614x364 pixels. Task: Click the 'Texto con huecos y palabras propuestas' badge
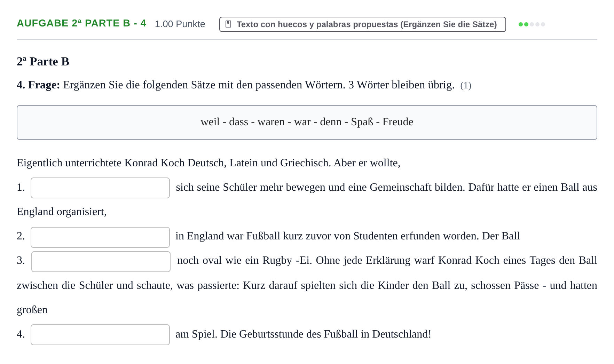point(362,24)
